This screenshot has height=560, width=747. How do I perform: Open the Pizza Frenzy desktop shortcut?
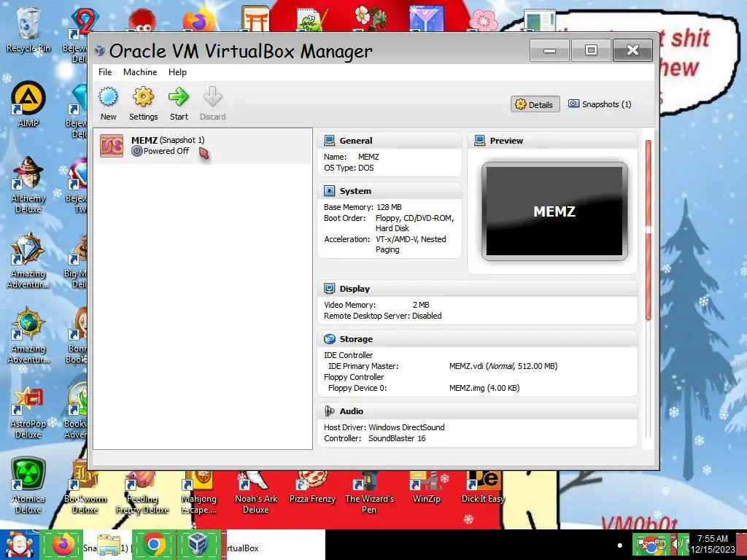(x=312, y=488)
